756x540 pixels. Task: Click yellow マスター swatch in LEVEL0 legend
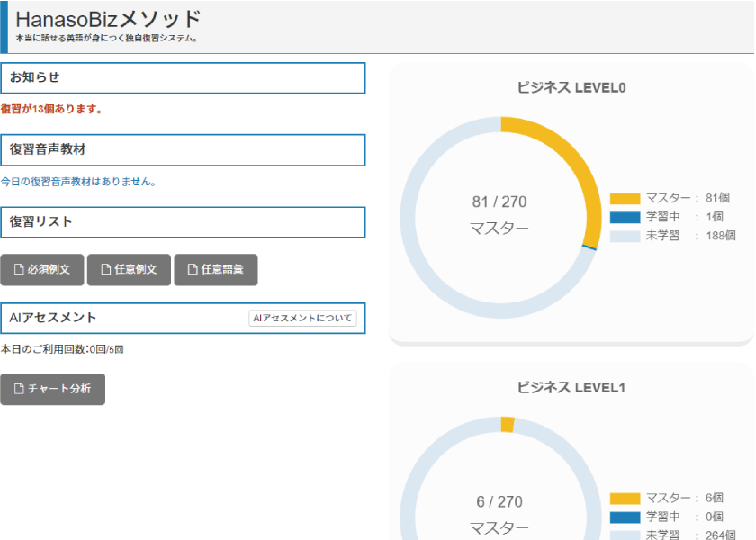coord(625,199)
